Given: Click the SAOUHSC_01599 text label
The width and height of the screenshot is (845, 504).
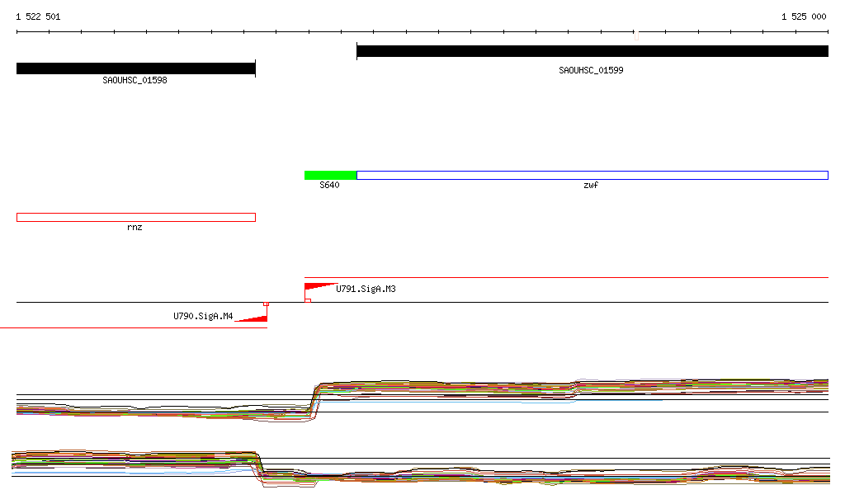Looking at the screenshot, I should point(591,71).
